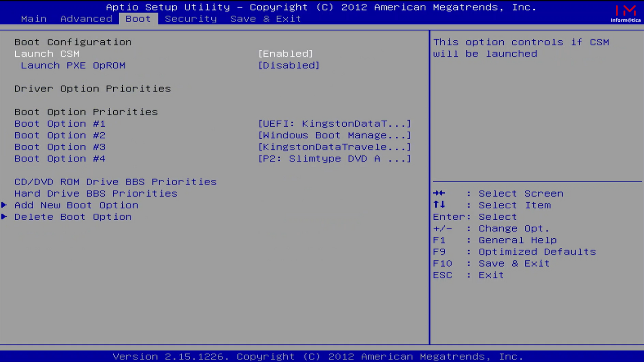This screenshot has height=362, width=644.
Task: Click the Boot Option Priorities heading
Action: (86, 112)
